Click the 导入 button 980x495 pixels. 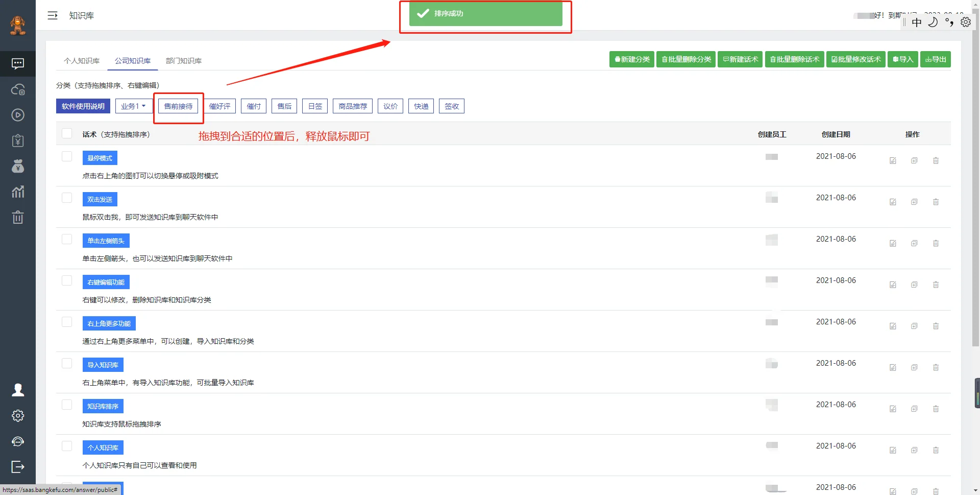903,59
